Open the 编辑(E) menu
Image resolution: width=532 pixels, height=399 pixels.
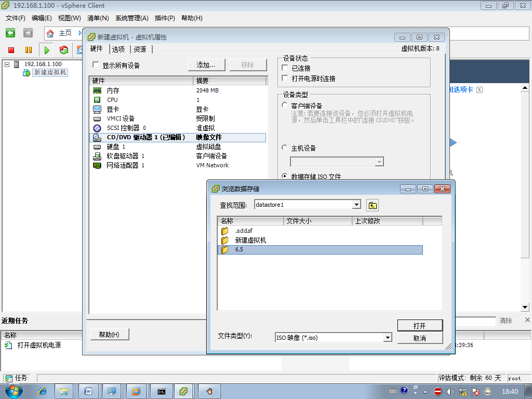[42, 18]
